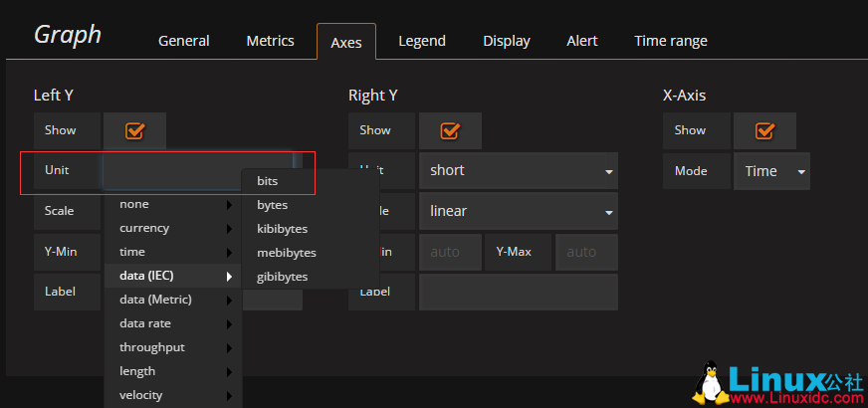Switch to the Metrics tab
Screen dimensions: 868x408
pyautogui.click(x=270, y=41)
